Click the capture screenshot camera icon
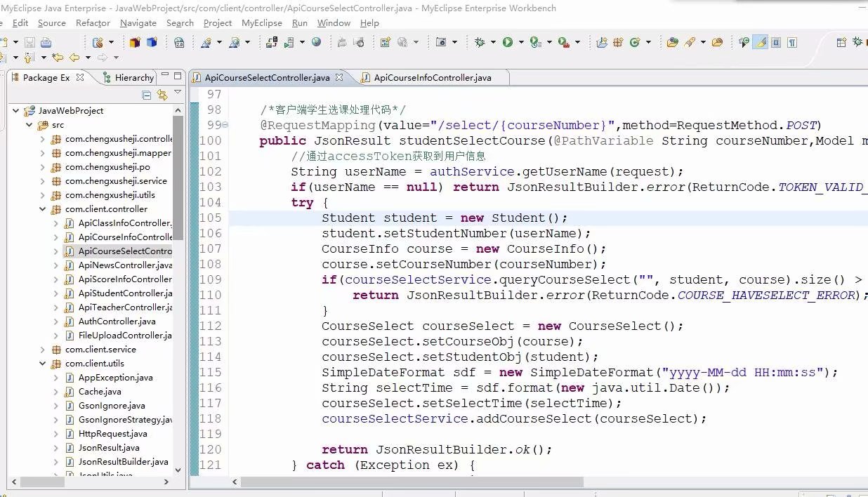868x497 pixels. click(441, 42)
